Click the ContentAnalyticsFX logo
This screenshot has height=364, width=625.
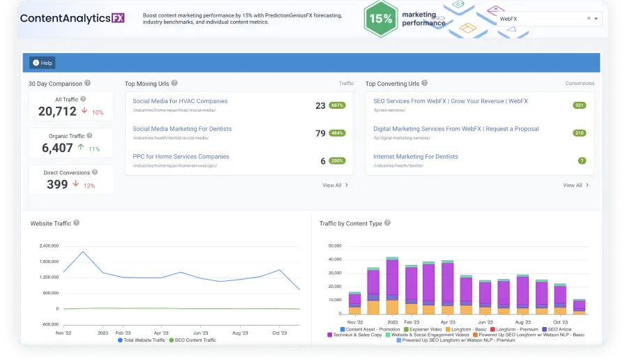point(73,19)
